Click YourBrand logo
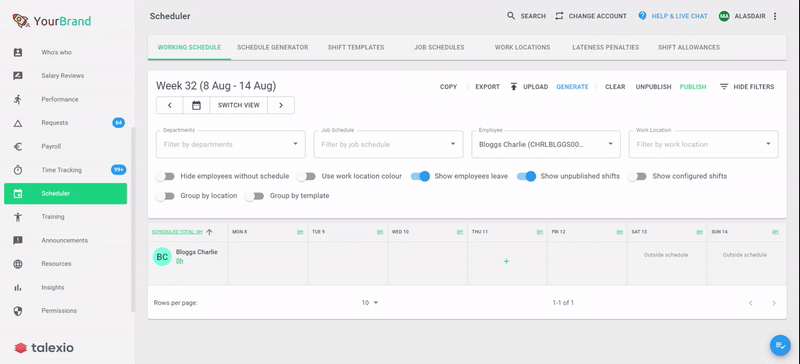This screenshot has height=364, width=800. click(52, 21)
